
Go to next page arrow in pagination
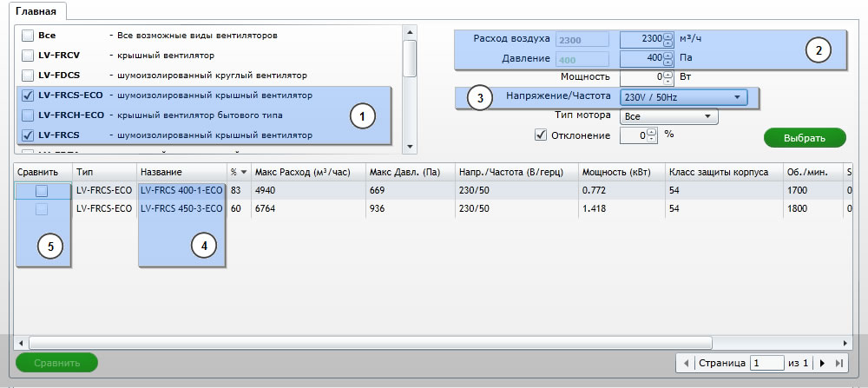[822, 363]
